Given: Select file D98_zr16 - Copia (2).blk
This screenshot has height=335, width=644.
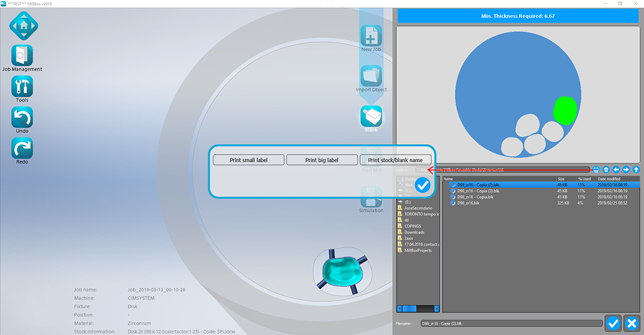Looking at the screenshot, I should (x=541, y=185).
